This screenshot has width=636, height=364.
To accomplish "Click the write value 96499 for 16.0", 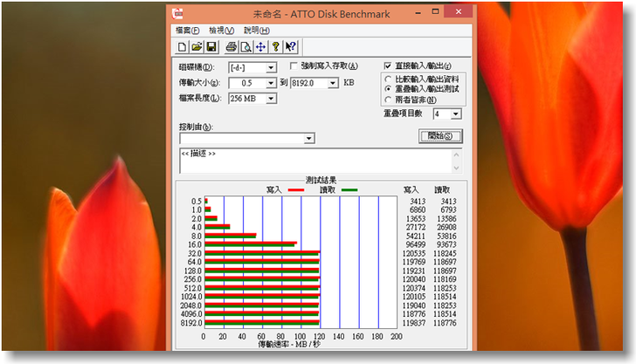I will (416, 244).
